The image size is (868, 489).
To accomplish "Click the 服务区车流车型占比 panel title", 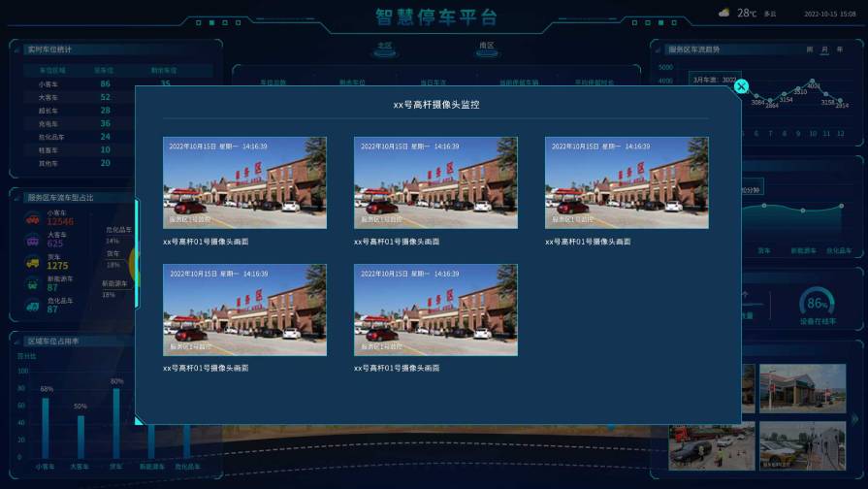I will point(61,197).
